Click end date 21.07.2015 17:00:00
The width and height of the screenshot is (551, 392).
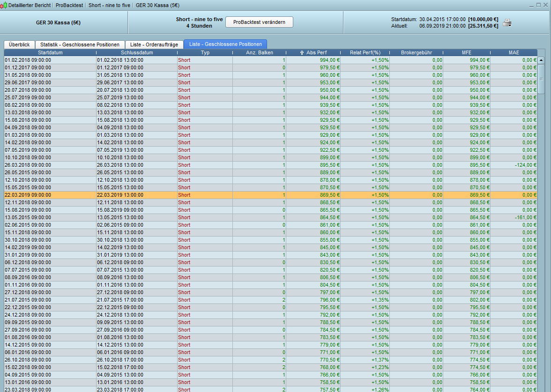click(x=120, y=300)
